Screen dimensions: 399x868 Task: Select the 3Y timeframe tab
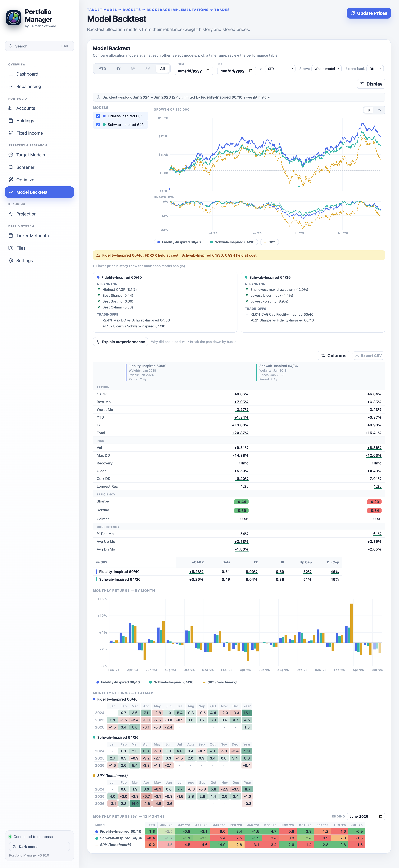[133, 69]
